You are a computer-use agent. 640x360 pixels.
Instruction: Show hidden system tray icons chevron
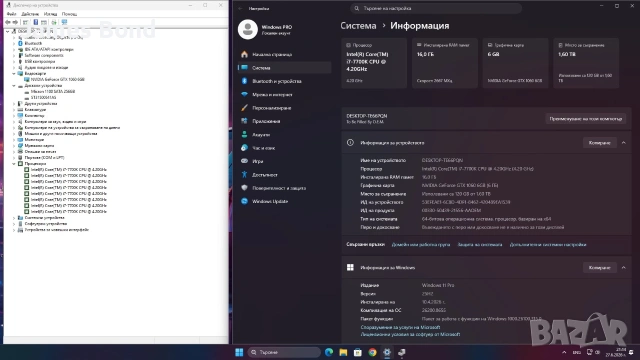tap(564, 352)
